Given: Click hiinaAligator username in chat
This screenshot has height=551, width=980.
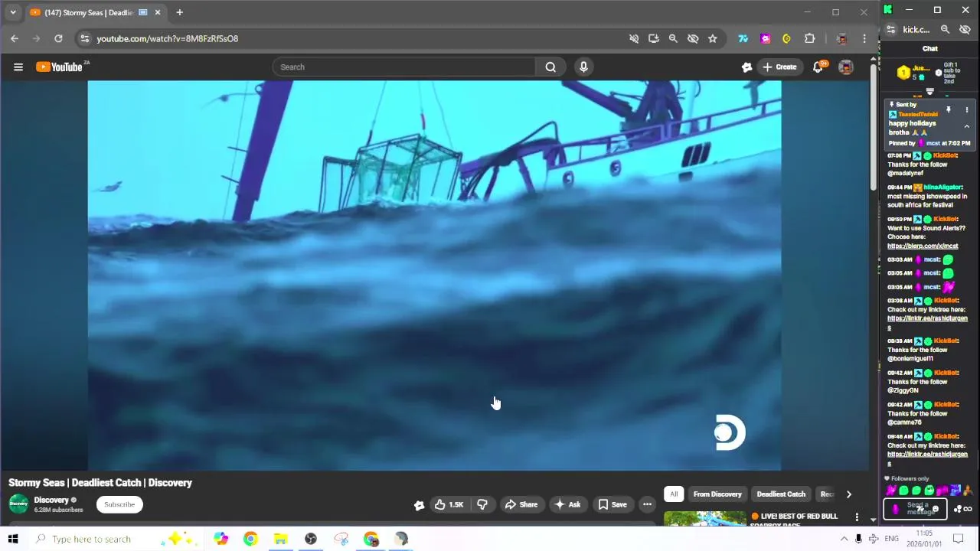Looking at the screenshot, I should click(x=942, y=187).
